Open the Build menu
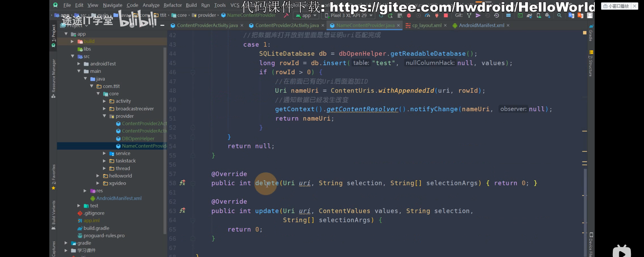Viewport: 644px width, 257px height. click(x=191, y=5)
